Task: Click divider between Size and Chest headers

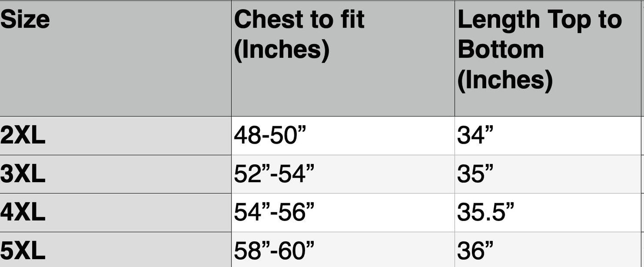Action: [x=231, y=58]
